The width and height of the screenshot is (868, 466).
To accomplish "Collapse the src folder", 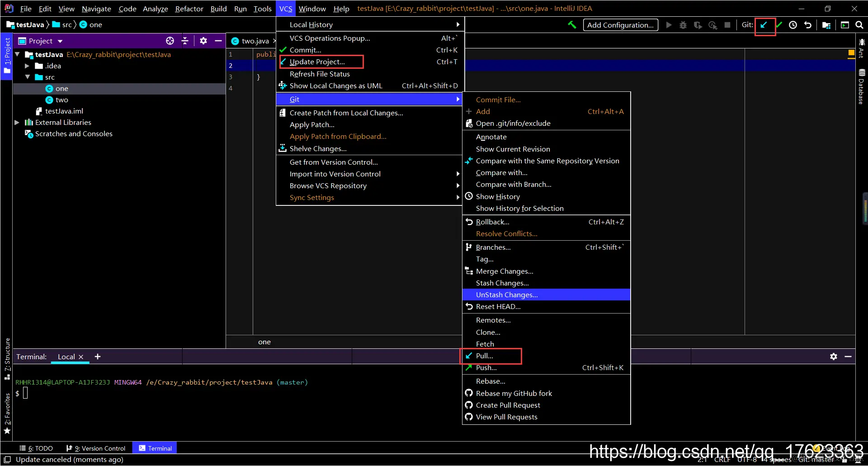I will [28, 77].
